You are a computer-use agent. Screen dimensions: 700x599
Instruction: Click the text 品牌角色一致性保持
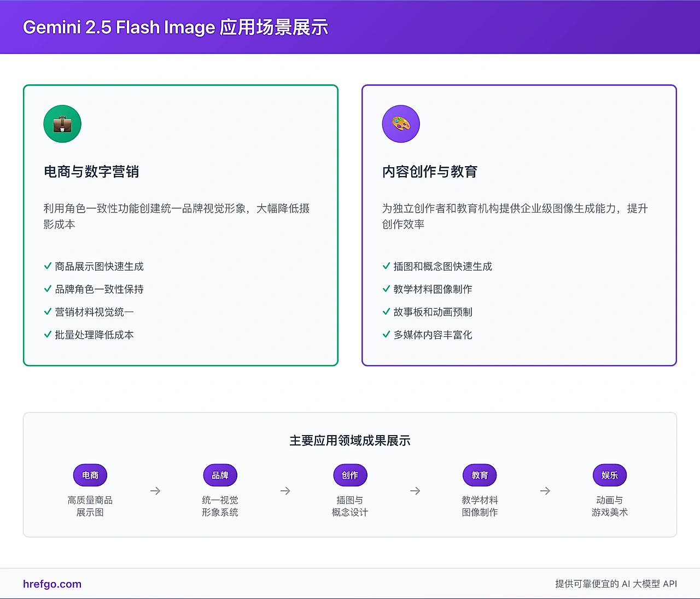99,289
